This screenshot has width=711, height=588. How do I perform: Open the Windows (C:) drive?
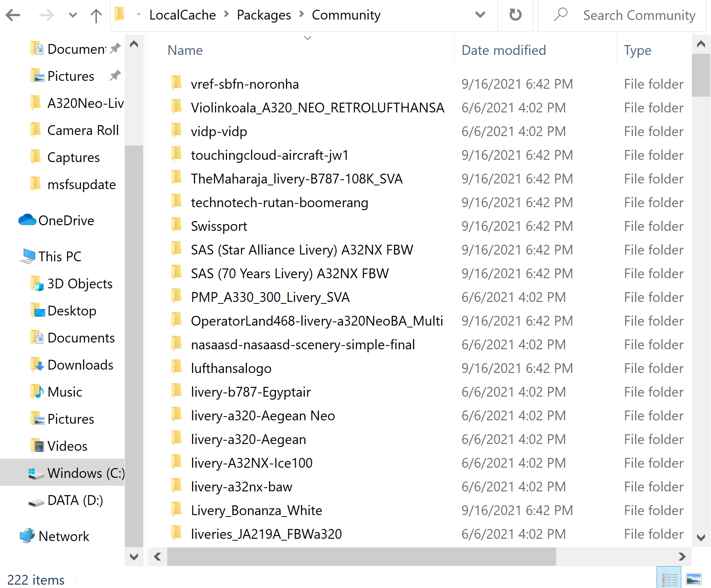(85, 473)
